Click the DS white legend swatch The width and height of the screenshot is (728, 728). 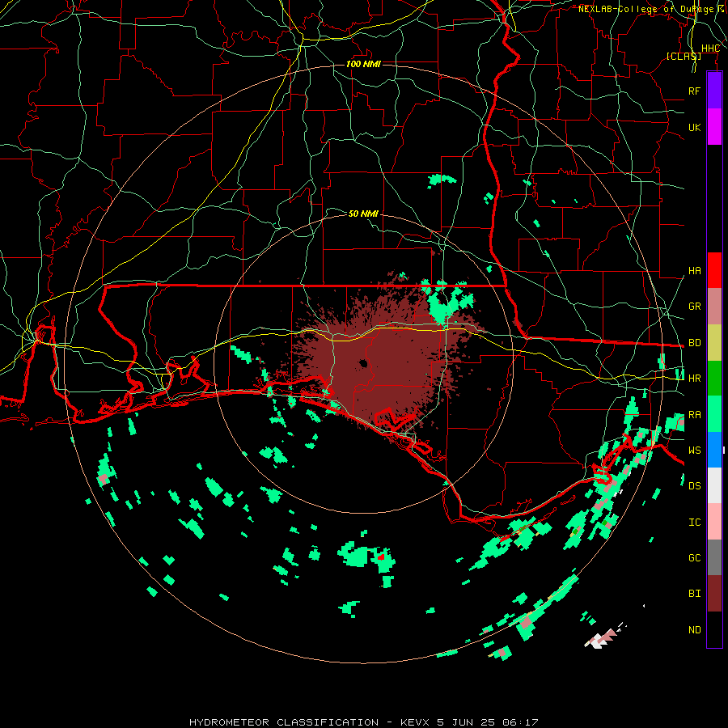(714, 485)
